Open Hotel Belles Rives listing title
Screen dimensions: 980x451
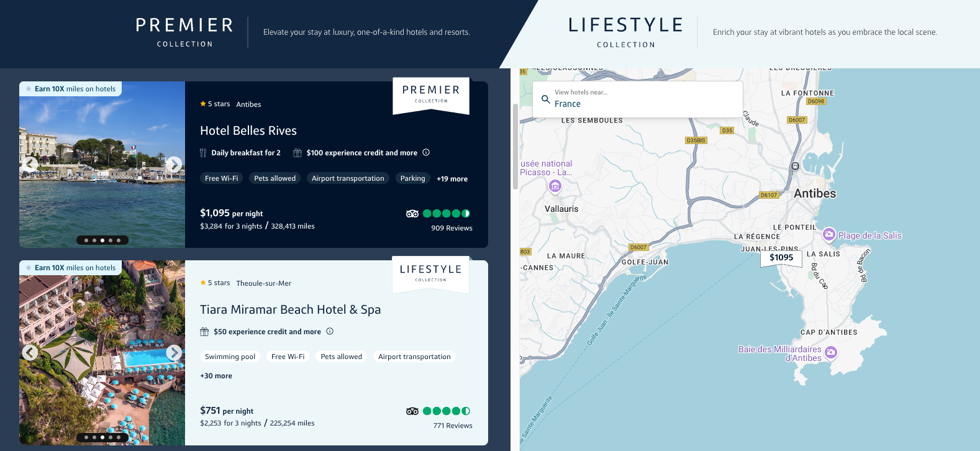click(248, 130)
